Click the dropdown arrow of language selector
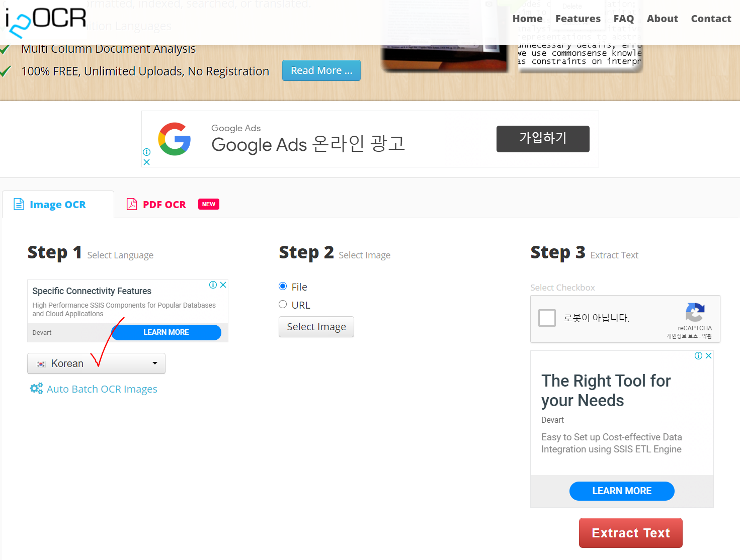Viewport: 740px width, 560px height. click(155, 363)
